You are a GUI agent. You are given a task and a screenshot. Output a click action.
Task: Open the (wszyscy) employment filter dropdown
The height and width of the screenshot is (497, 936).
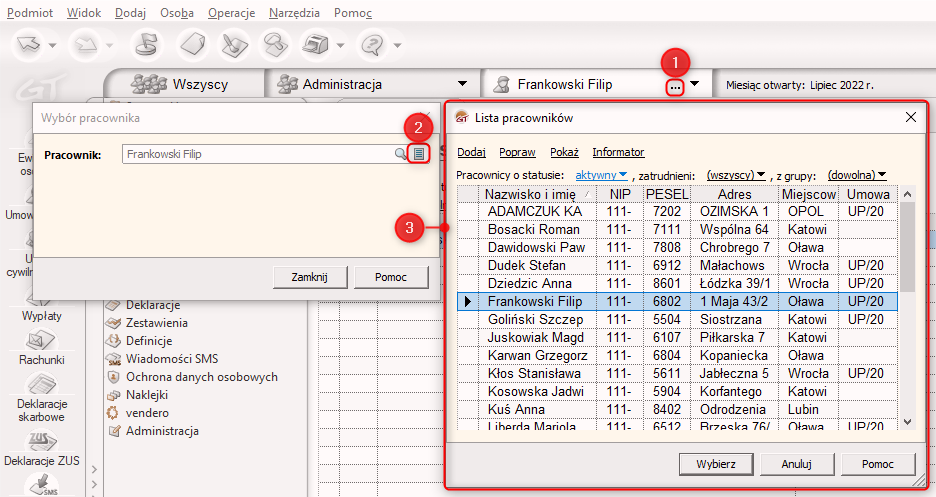[x=736, y=175]
